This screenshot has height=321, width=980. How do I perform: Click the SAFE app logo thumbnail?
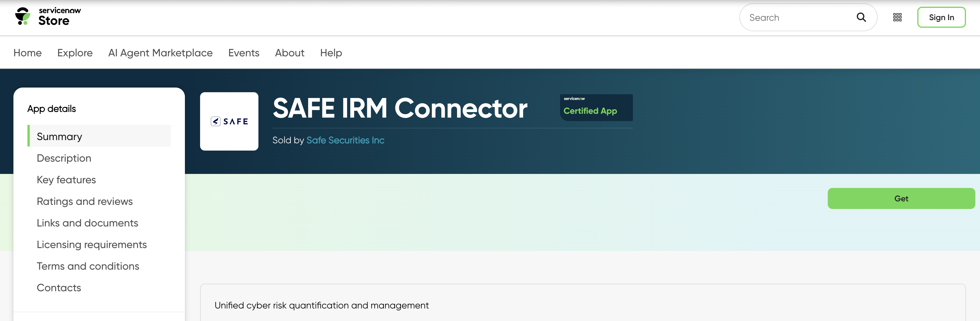229,121
